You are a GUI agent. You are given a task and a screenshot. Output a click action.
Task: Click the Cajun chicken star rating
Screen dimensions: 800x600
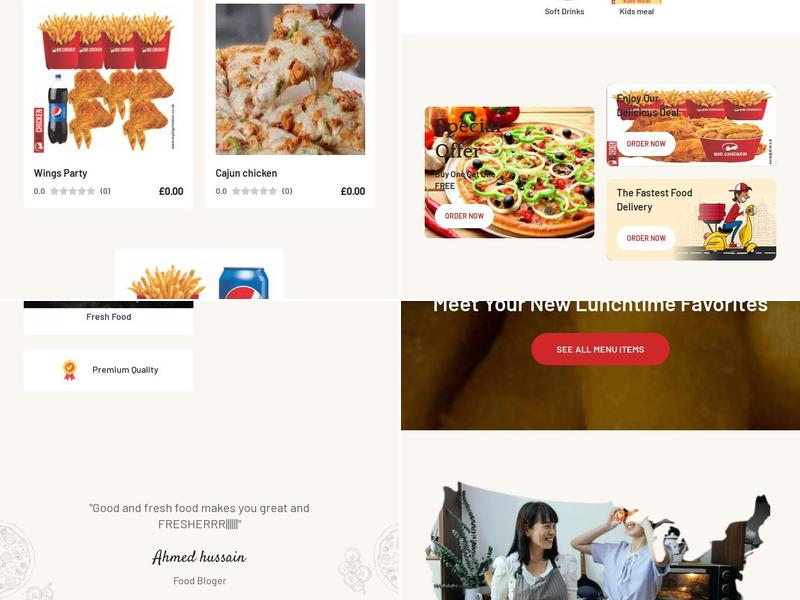254,191
